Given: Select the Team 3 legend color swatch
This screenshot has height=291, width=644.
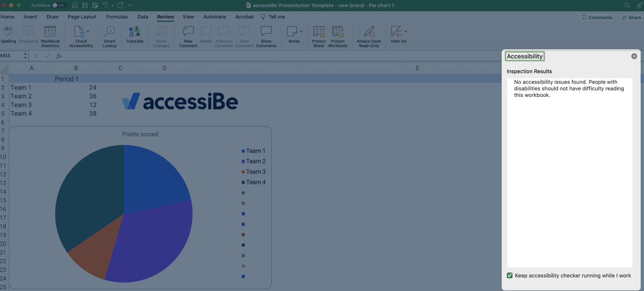Looking at the screenshot, I should point(243,171).
